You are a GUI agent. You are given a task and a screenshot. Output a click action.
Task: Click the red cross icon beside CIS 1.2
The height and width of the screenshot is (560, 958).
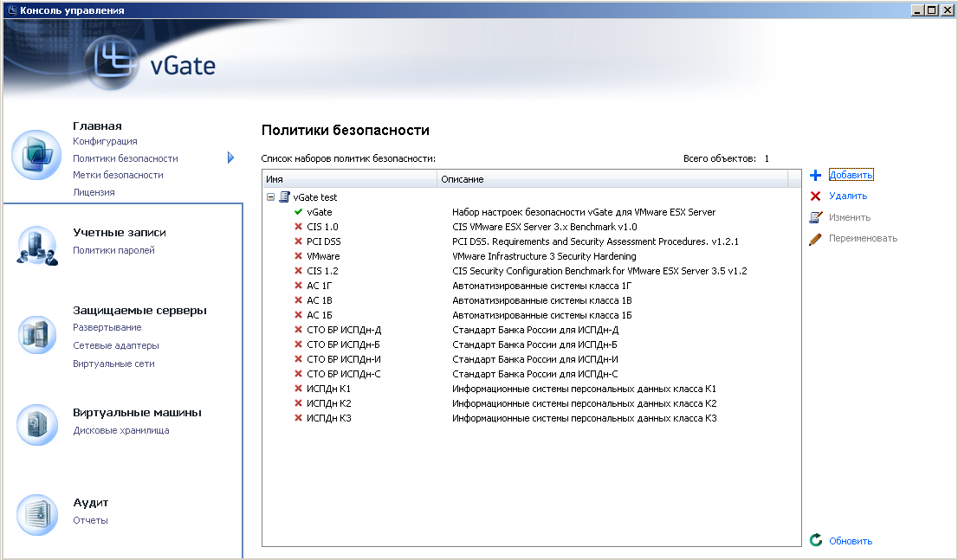point(298,271)
